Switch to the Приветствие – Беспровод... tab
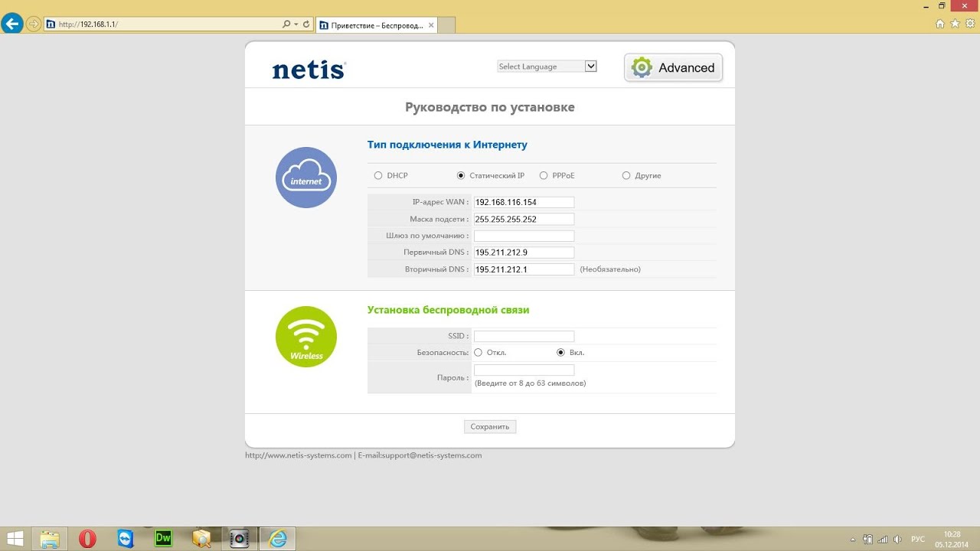This screenshot has width=980, height=551. tap(376, 25)
